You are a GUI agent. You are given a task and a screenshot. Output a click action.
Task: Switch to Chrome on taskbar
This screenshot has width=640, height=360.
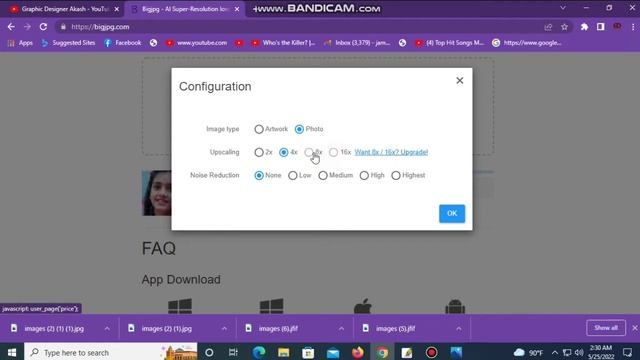pyautogui.click(x=382, y=352)
